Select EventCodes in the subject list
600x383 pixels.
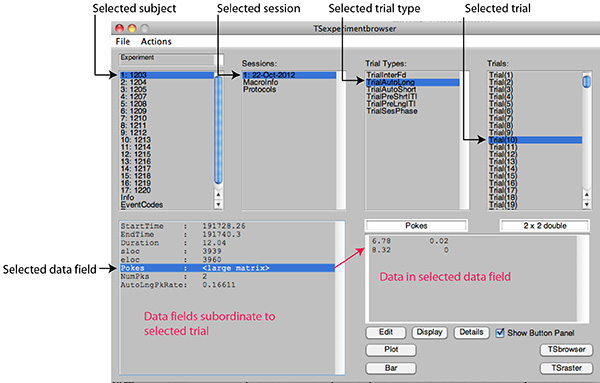(x=167, y=205)
